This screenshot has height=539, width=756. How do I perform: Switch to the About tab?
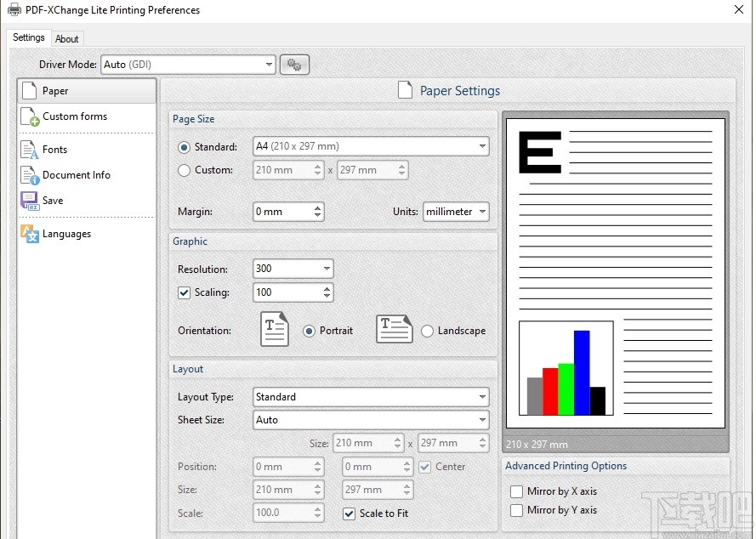coord(67,37)
